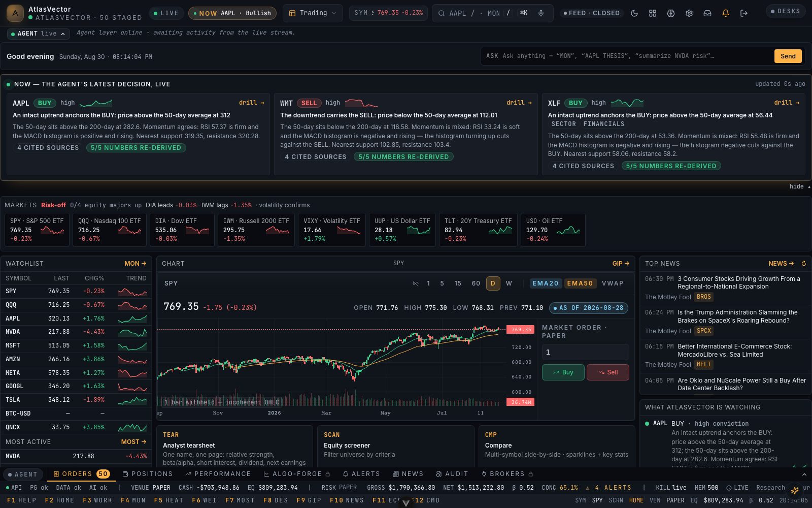Hide the agent decision panel
Image resolution: width=812 pixels, height=508 pixels.
799,186
